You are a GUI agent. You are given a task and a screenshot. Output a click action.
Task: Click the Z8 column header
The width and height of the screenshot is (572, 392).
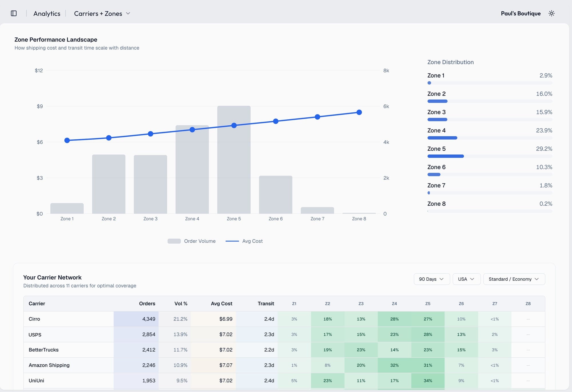[x=528, y=304]
